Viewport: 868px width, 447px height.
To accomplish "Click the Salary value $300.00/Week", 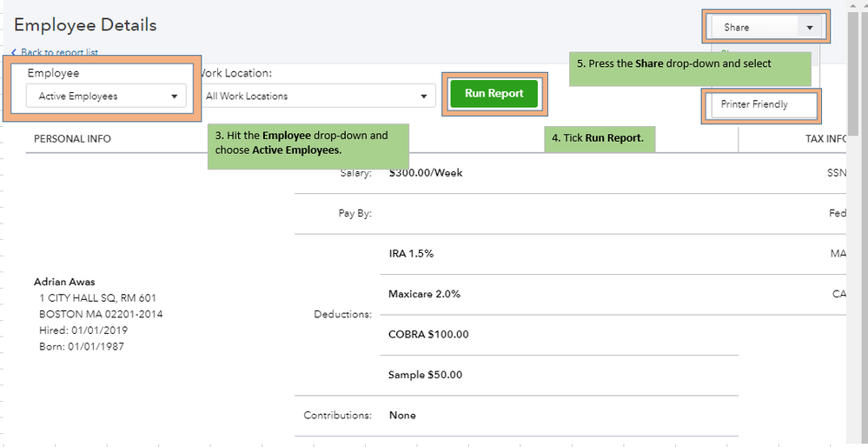I will point(426,173).
